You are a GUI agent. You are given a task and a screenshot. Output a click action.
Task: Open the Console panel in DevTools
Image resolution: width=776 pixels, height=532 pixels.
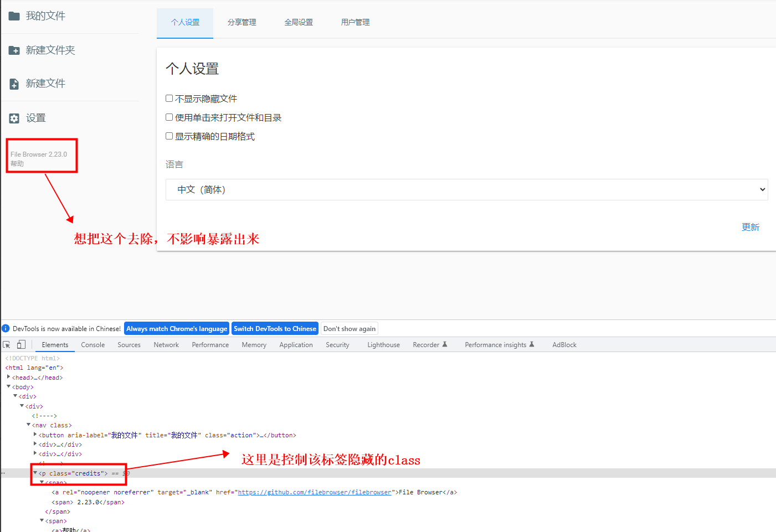point(92,344)
